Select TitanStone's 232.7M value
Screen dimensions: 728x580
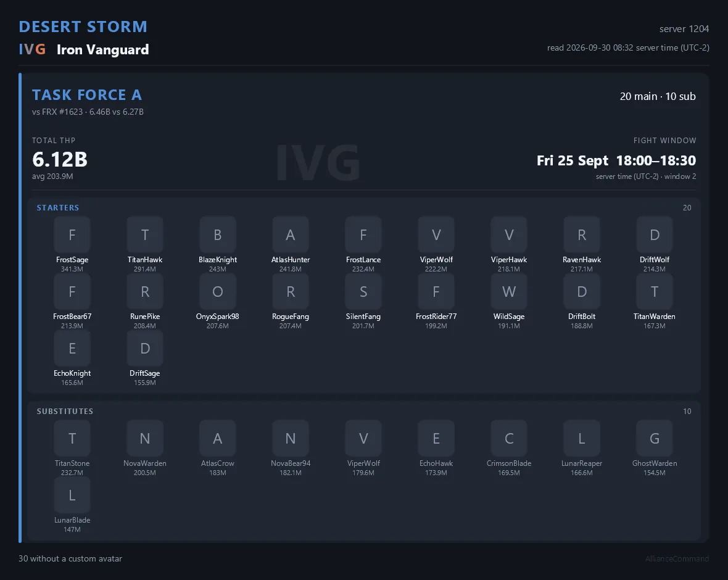[72, 472]
